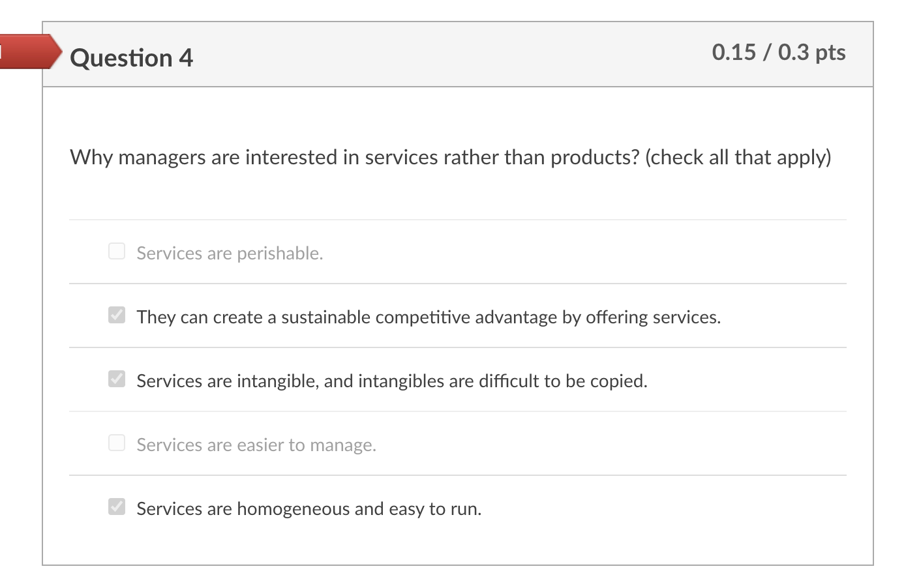
Task: Click the divider below the question prompt
Action: point(457,219)
